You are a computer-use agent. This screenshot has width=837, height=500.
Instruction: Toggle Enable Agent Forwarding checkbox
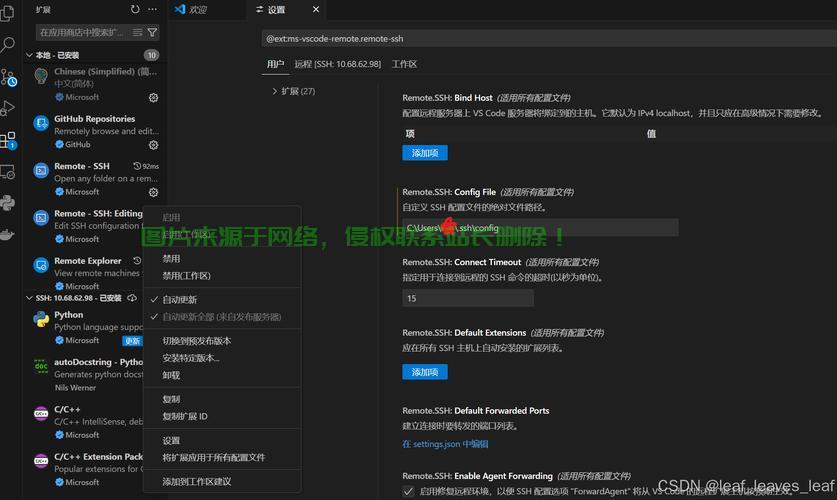coord(408,491)
